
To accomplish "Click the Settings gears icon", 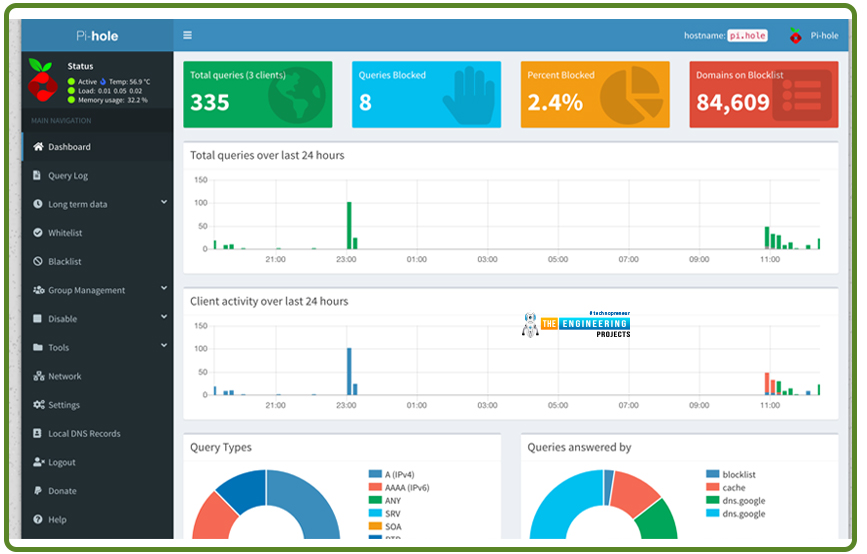I will coord(38,405).
